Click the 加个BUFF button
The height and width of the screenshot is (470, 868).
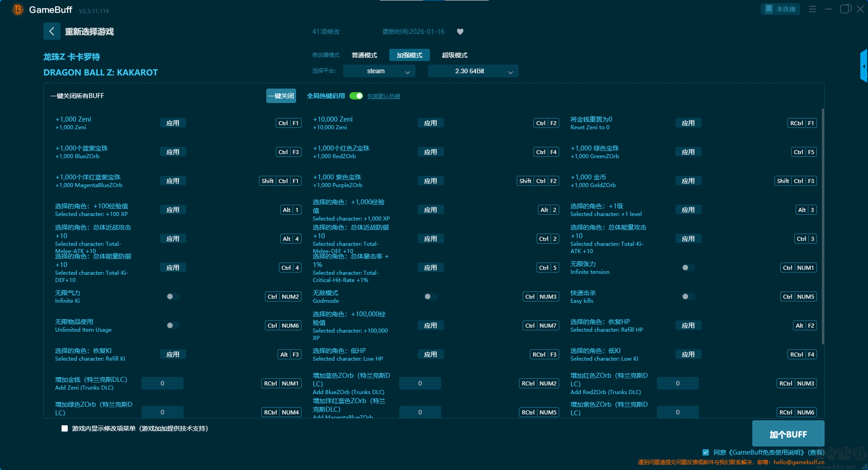788,434
